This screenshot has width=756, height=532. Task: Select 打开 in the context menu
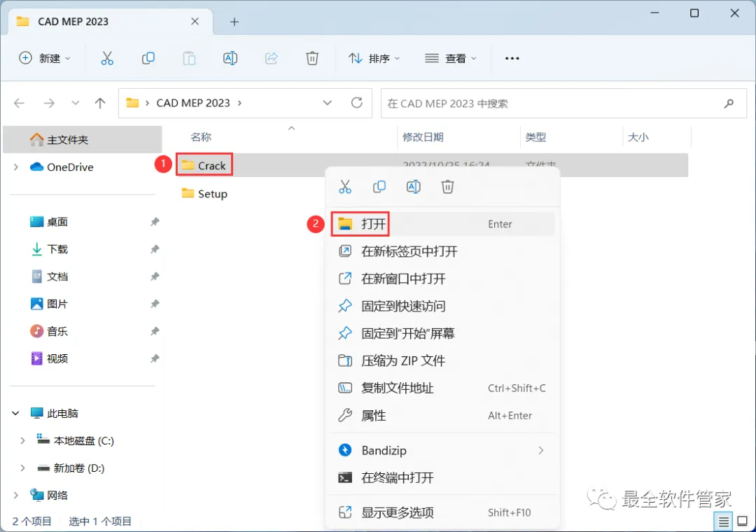(x=442, y=224)
